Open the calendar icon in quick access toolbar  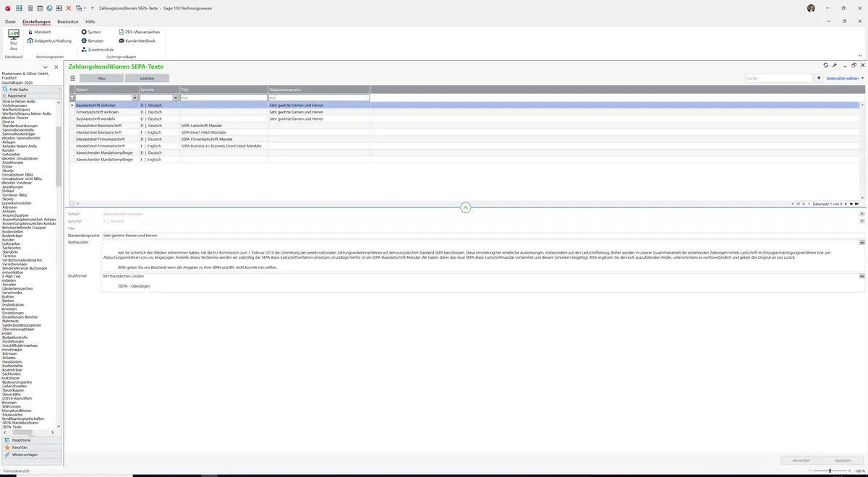click(x=39, y=7)
